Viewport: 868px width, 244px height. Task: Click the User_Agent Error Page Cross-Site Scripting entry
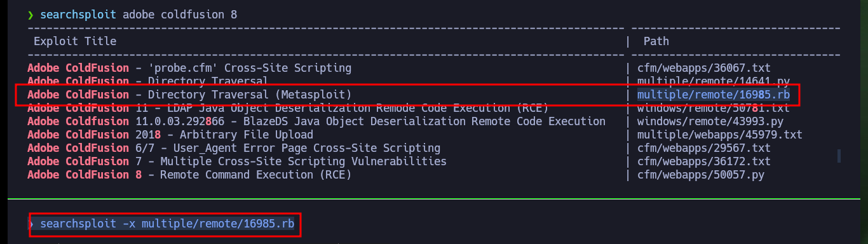(234, 148)
